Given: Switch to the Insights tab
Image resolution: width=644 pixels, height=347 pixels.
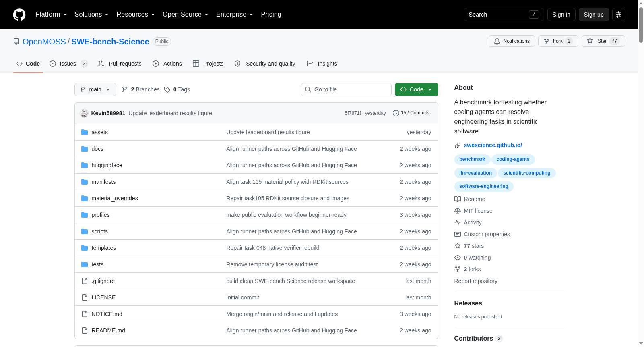Looking at the screenshot, I should (322, 64).
